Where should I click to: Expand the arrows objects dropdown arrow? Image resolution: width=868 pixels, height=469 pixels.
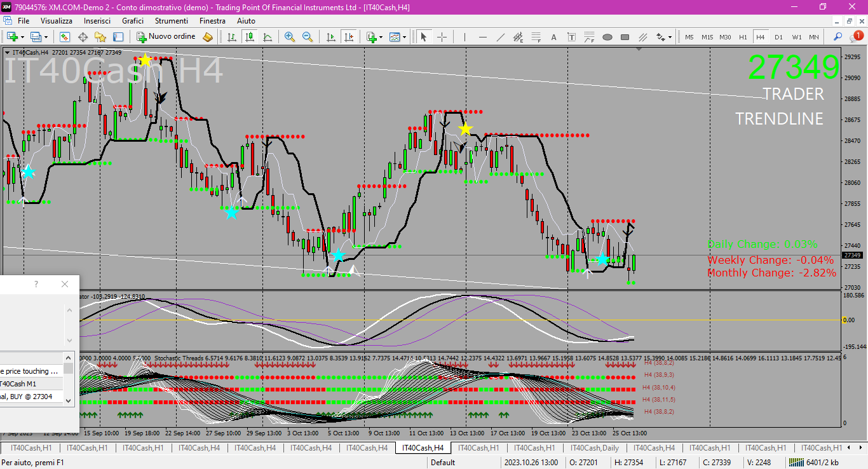(670, 37)
